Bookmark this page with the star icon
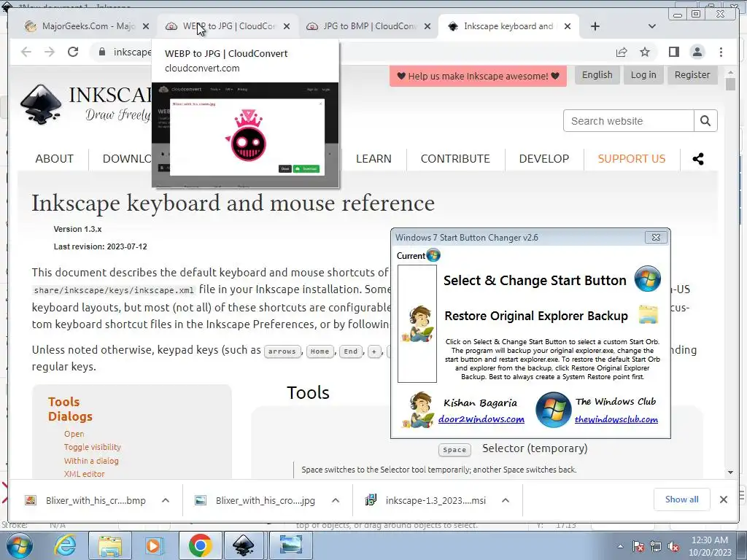Screen dimensions: 747x560 pyautogui.click(x=645, y=52)
